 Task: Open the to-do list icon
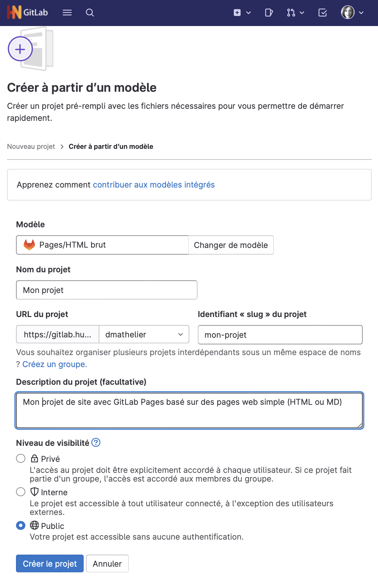(323, 13)
